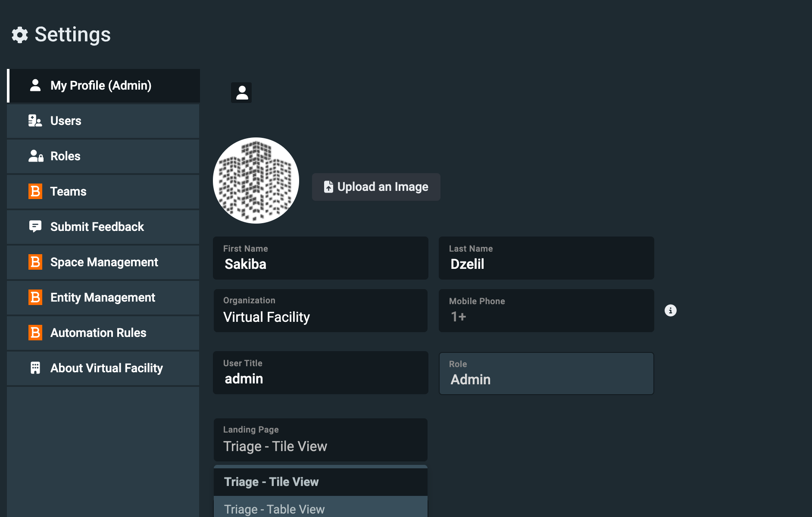
Task: Open My Profile (Admin) section
Action: (103, 86)
